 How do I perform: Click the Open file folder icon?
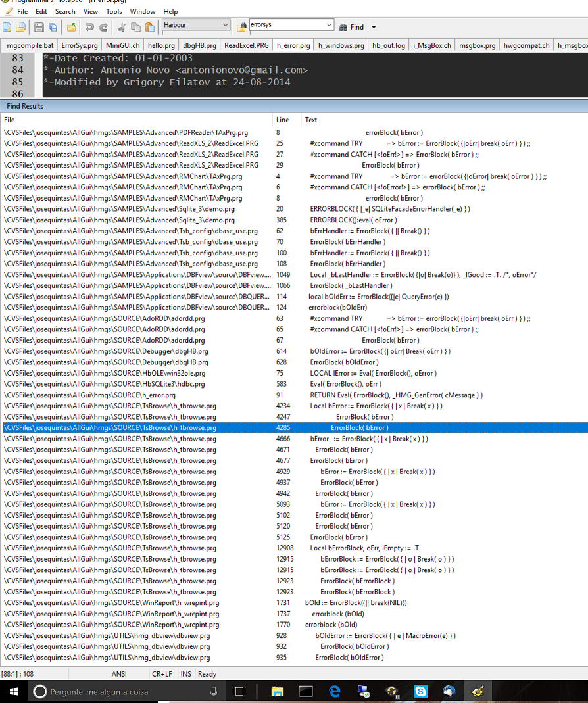coord(20,27)
